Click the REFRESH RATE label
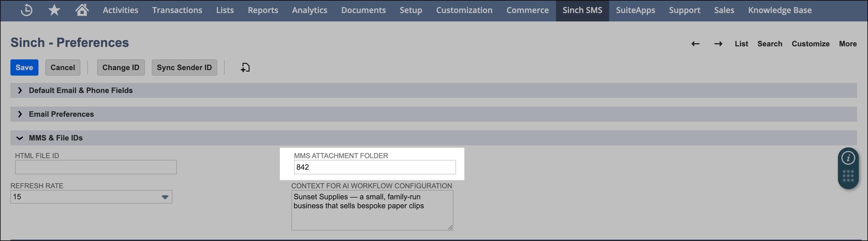The height and width of the screenshot is (241, 868). coord(37,186)
